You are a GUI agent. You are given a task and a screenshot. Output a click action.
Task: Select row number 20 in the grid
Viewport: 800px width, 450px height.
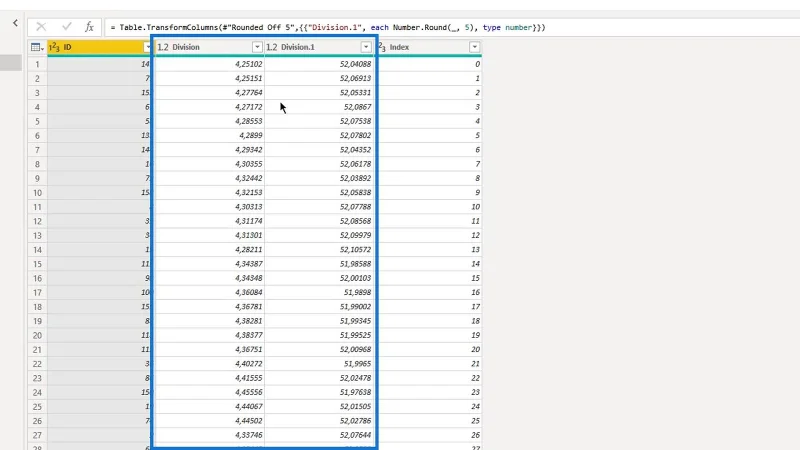click(37, 335)
